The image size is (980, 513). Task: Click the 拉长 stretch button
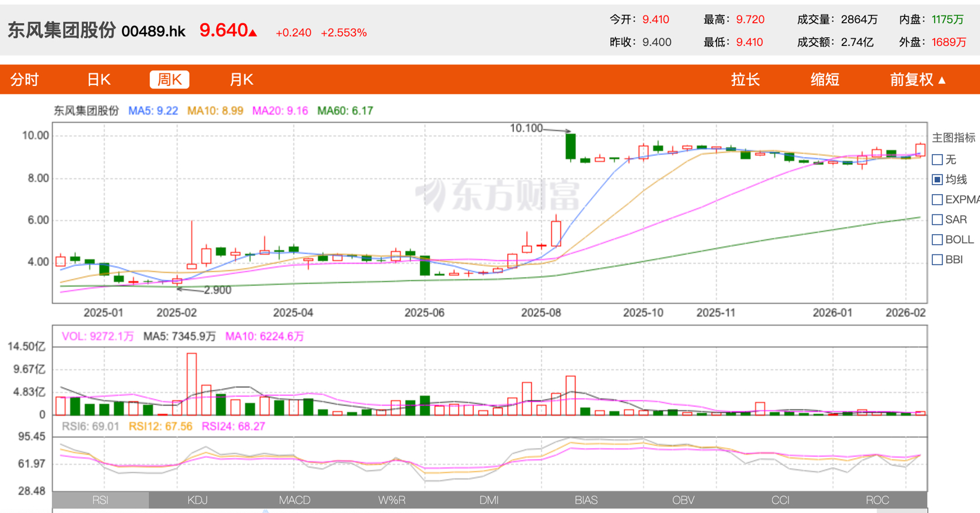point(745,79)
